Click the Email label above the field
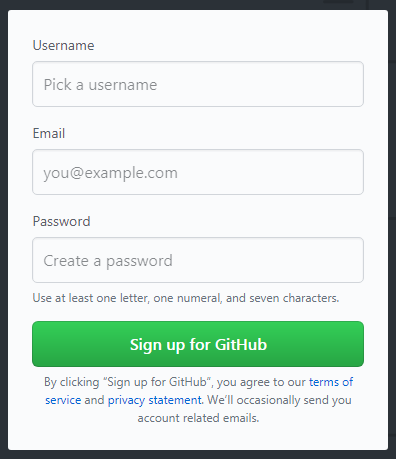This screenshot has height=459, width=396. (x=49, y=133)
